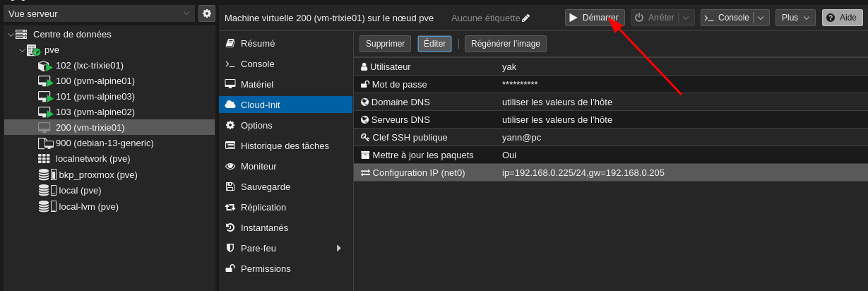Open the Vue serveur dropdown
This screenshot has width=868, height=291.
pos(99,13)
